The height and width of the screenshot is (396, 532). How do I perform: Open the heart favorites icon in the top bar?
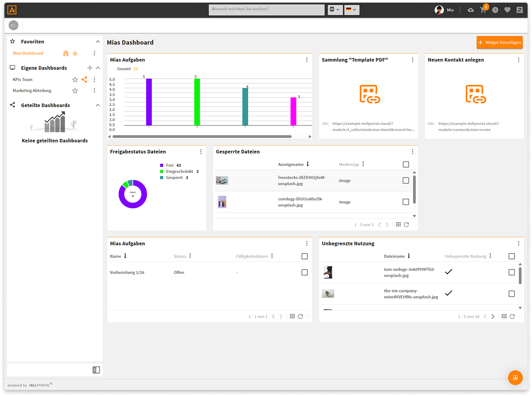[507, 10]
